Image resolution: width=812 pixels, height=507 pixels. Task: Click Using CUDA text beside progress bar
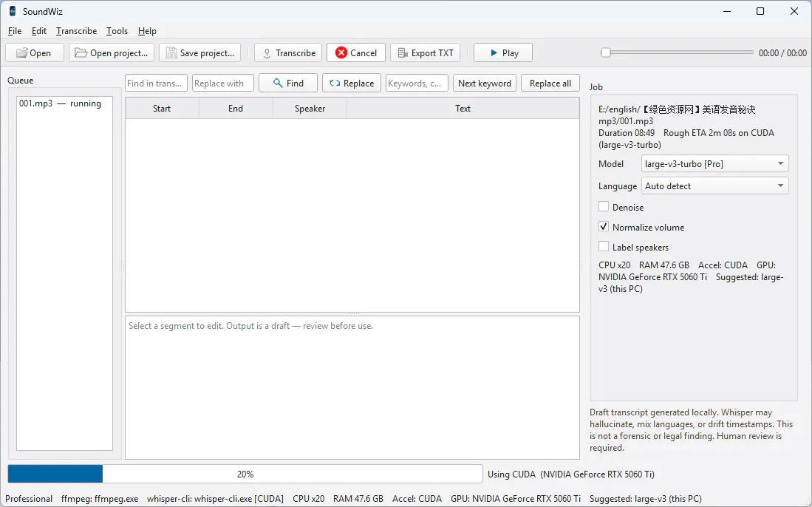coord(570,474)
